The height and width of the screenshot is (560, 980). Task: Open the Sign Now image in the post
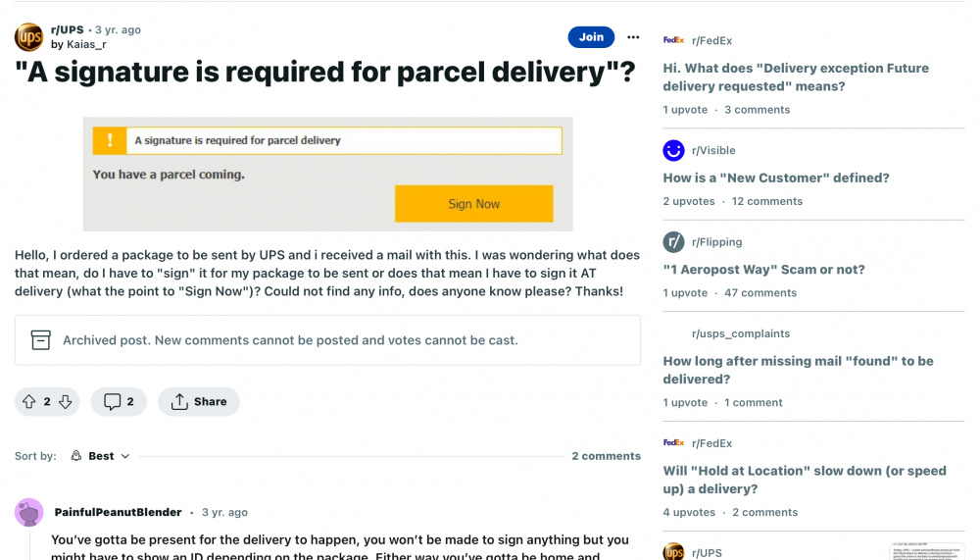pyautogui.click(x=328, y=174)
